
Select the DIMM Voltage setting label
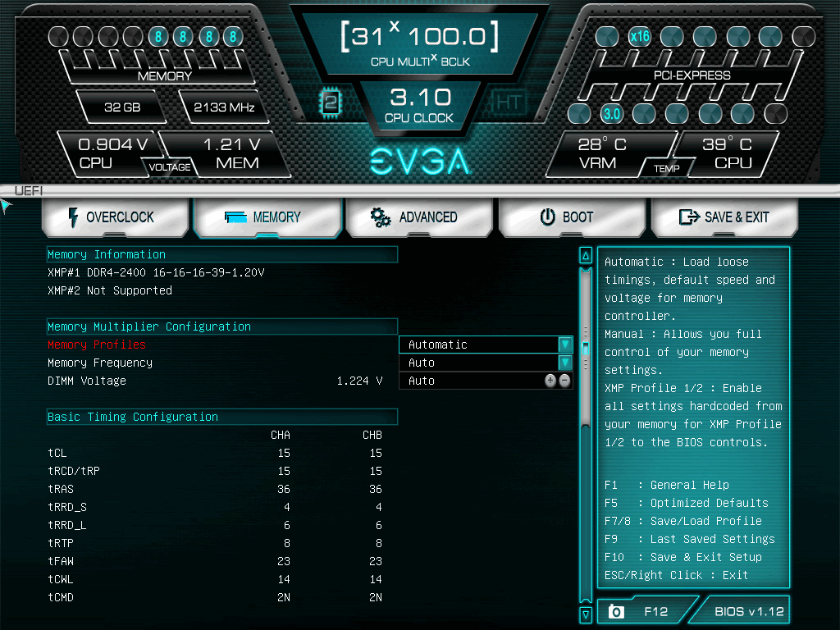coord(87,381)
